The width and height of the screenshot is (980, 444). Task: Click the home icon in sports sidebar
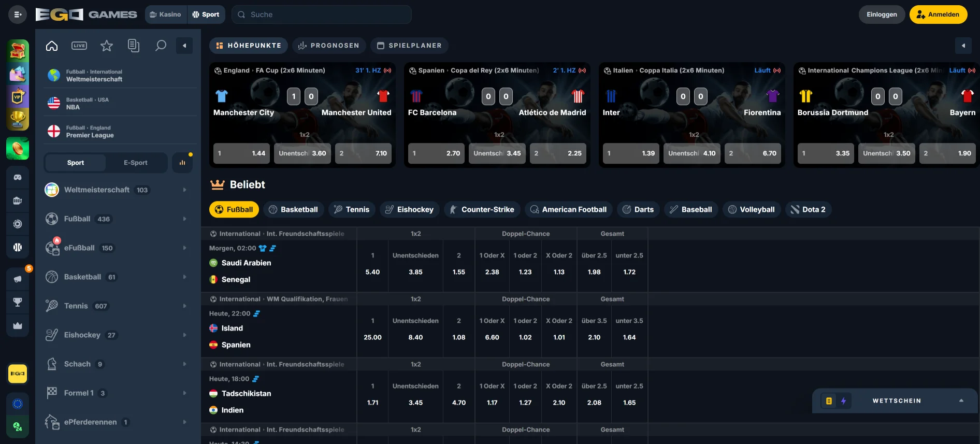pos(52,46)
